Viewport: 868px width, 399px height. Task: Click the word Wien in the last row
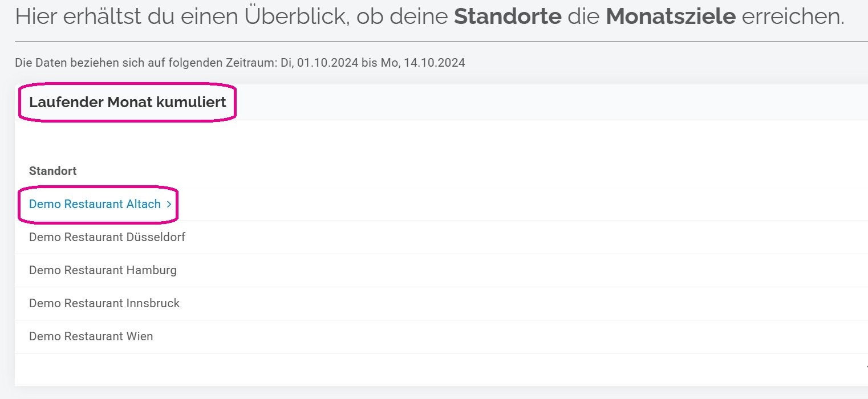[140, 336]
